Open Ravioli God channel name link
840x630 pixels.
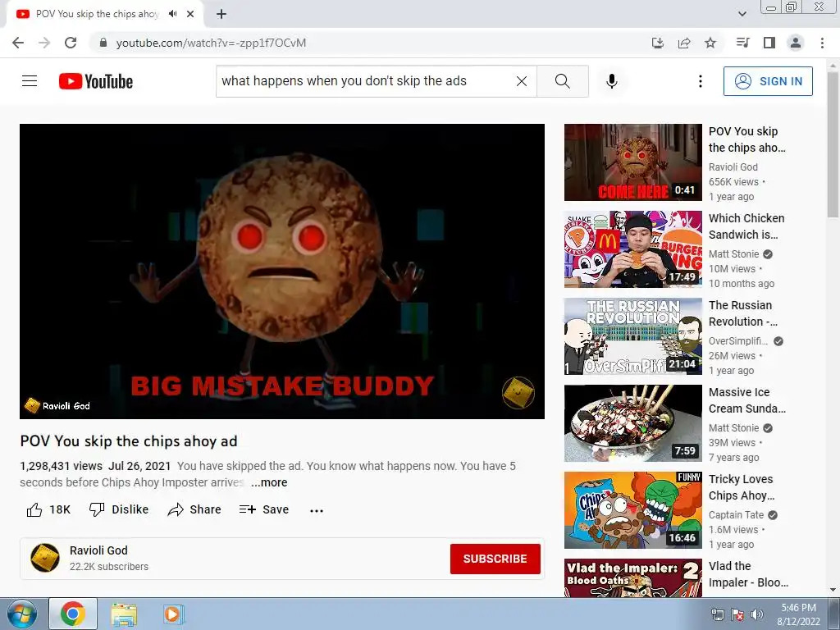click(x=98, y=550)
